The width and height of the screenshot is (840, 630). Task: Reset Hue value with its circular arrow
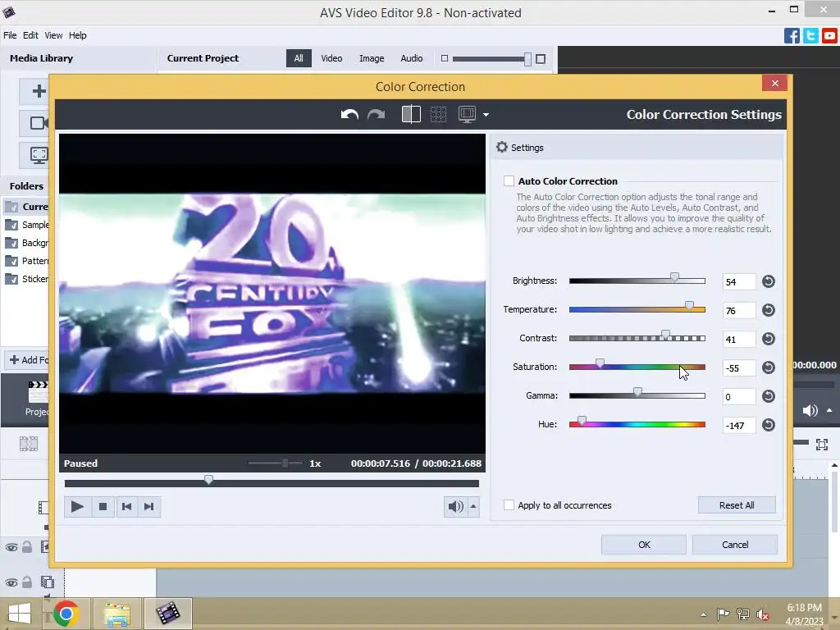point(768,425)
